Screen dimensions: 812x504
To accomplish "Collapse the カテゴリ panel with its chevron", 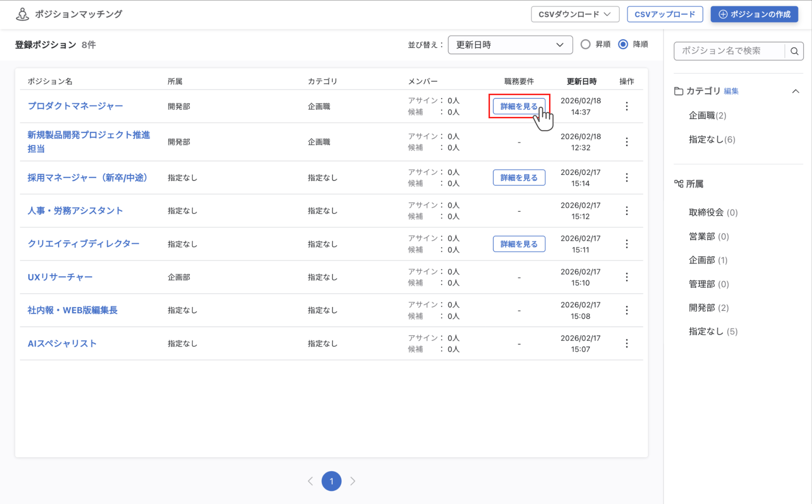I will click(x=796, y=91).
